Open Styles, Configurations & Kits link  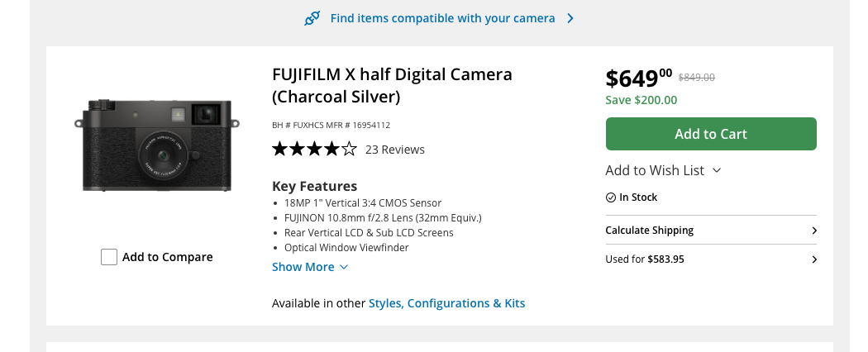(446, 303)
